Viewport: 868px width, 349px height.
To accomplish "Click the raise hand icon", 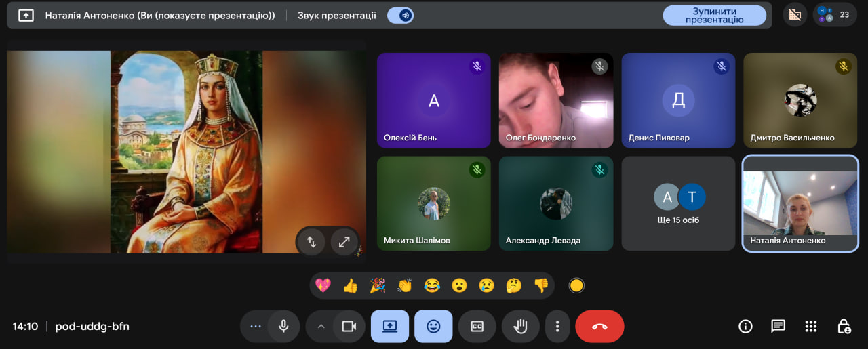I will tap(520, 326).
